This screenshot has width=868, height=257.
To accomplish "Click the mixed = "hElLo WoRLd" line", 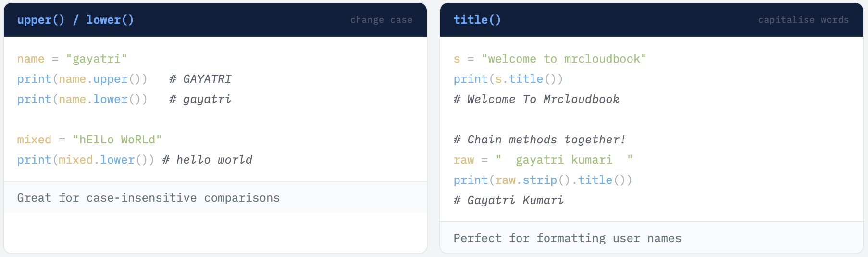I will click(x=89, y=140).
